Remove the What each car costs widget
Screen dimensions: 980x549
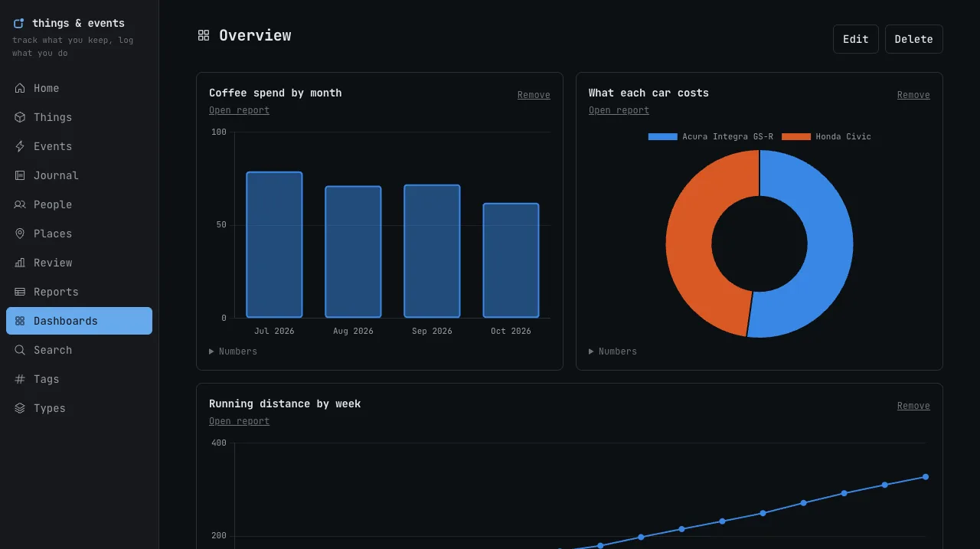point(913,95)
